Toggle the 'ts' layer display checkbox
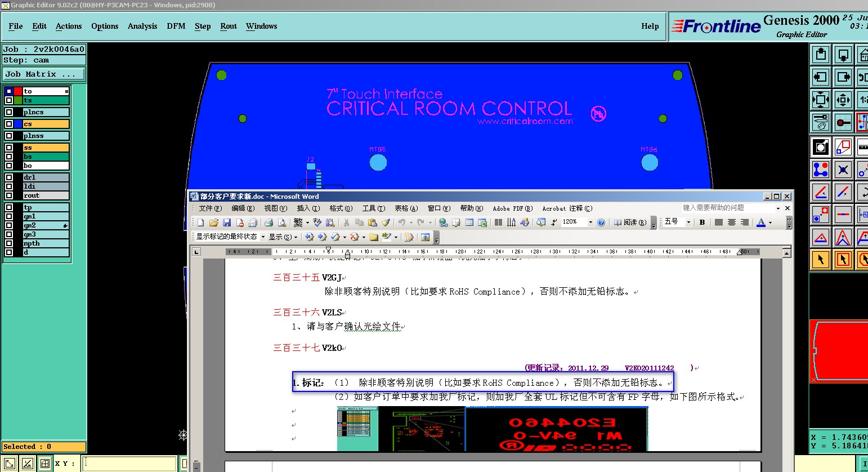 [9, 100]
